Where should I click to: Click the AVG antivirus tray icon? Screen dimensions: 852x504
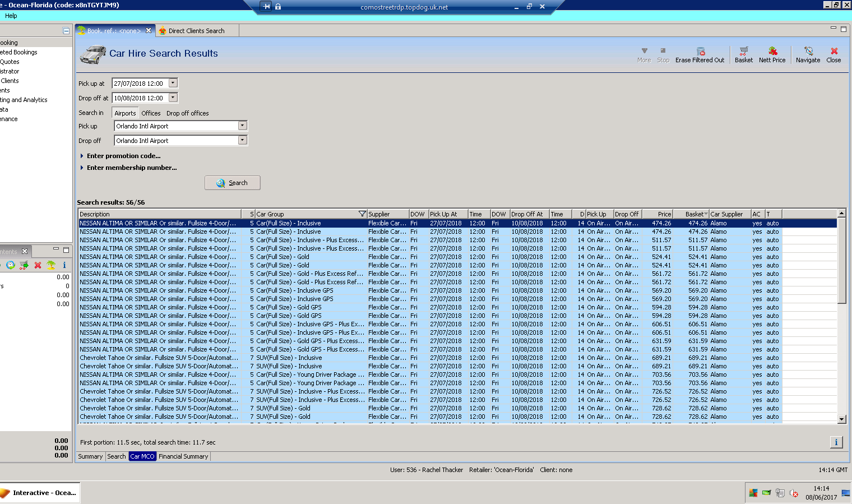pos(753,493)
